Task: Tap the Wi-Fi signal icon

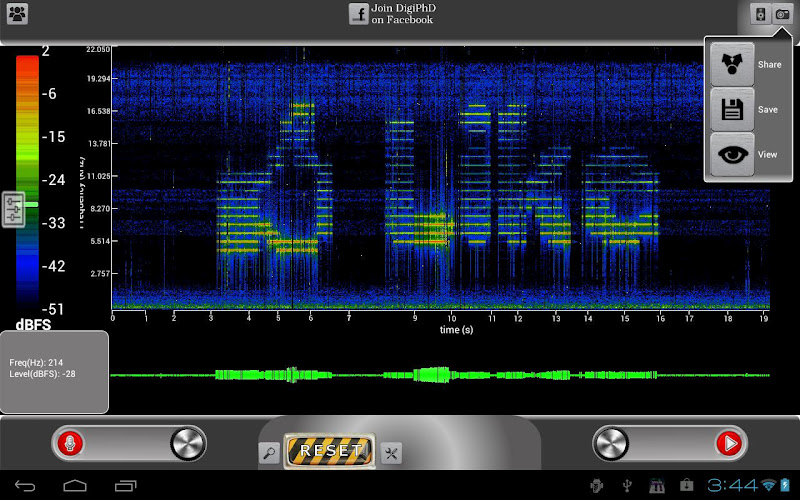Action: 768,485
